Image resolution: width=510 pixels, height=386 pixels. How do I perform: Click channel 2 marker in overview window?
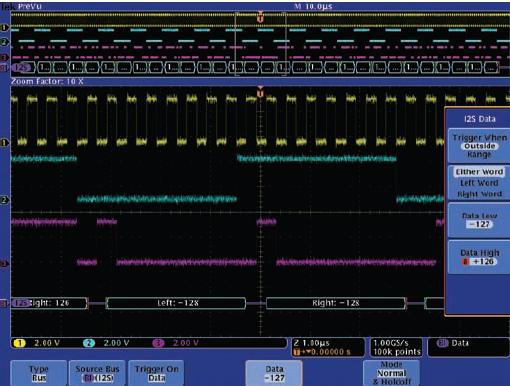pyautogui.click(x=4, y=42)
